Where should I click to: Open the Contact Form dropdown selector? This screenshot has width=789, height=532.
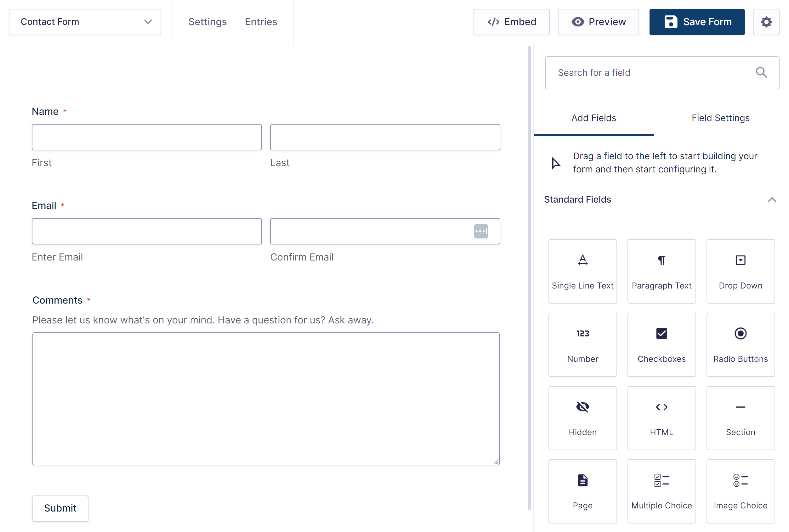85,22
